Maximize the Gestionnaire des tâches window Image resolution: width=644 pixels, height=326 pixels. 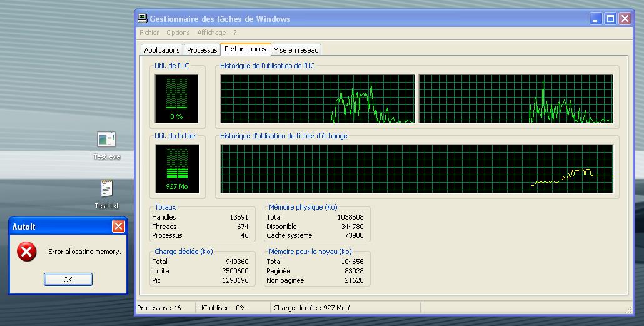coord(610,19)
